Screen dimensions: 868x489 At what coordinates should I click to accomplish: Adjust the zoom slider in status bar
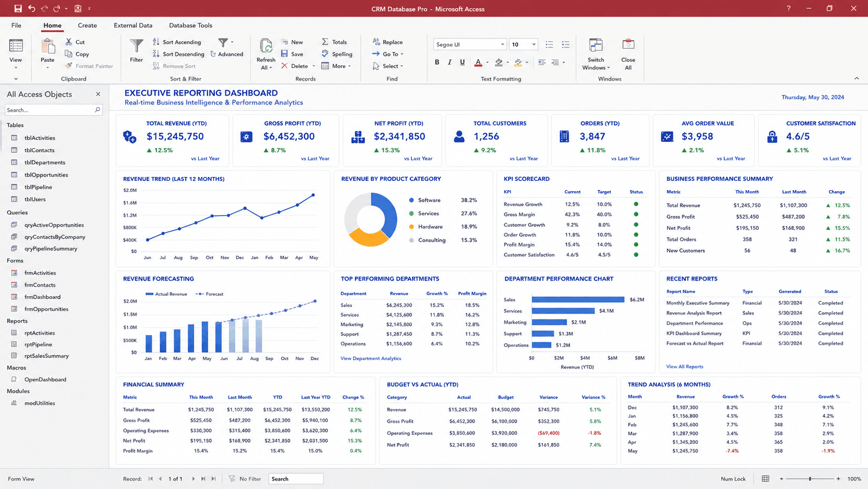[810, 479]
